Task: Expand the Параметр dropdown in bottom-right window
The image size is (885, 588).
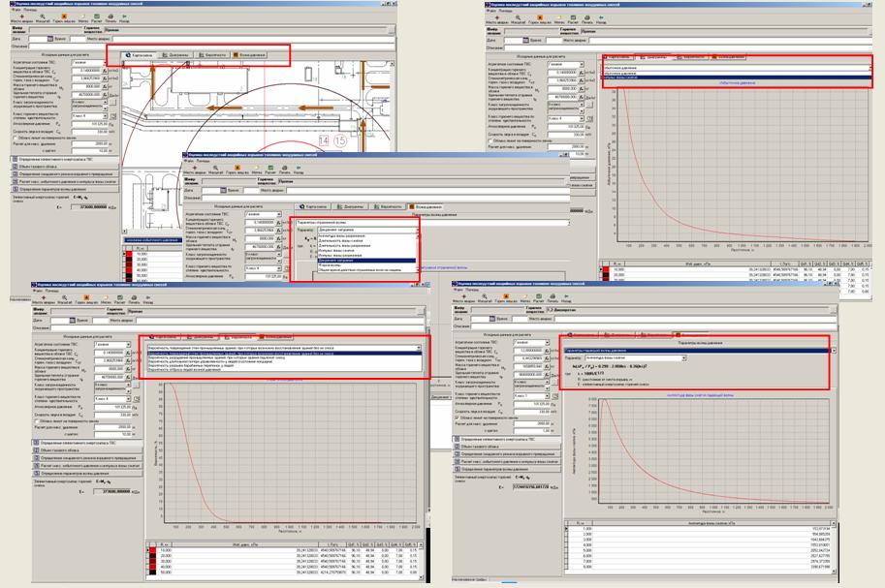Action: pyautogui.click(x=683, y=357)
